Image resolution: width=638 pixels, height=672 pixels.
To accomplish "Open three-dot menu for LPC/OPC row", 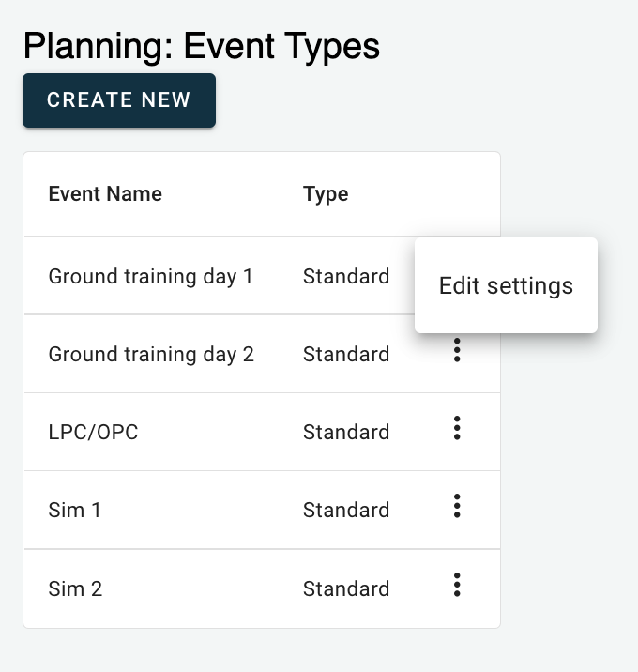I will pos(457,428).
